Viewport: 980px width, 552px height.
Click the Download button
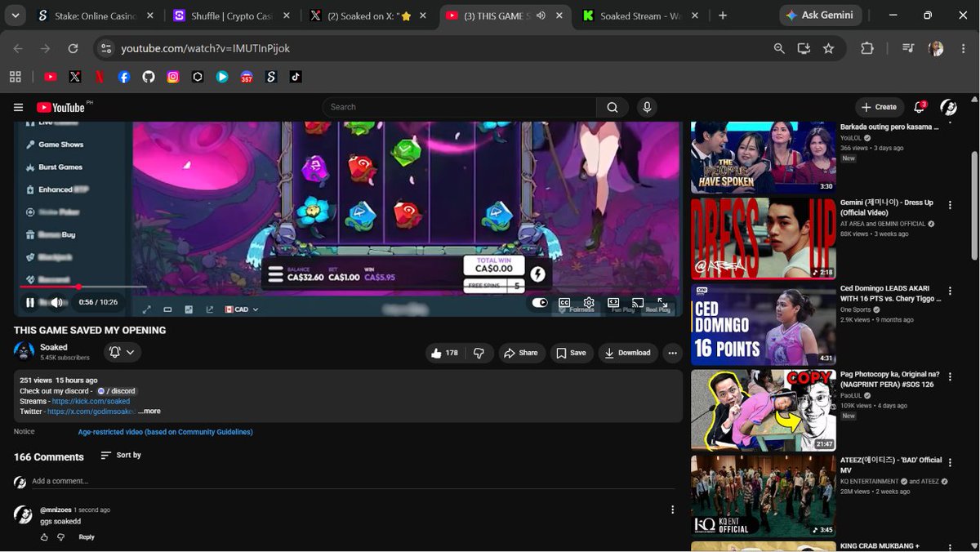[x=627, y=353]
